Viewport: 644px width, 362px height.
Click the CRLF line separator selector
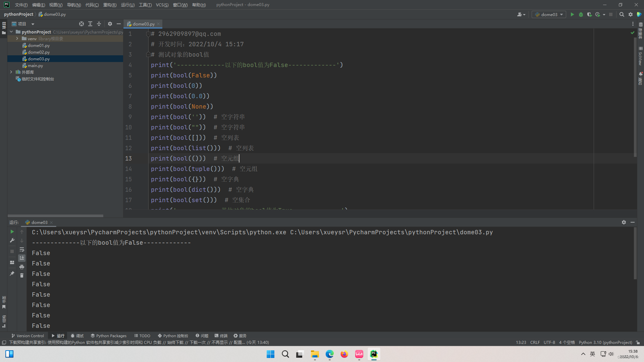[x=535, y=342]
